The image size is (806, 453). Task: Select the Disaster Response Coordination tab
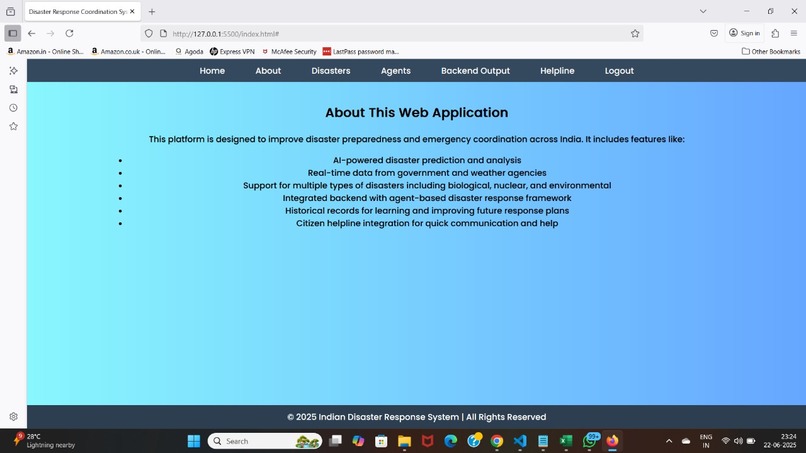(x=82, y=11)
